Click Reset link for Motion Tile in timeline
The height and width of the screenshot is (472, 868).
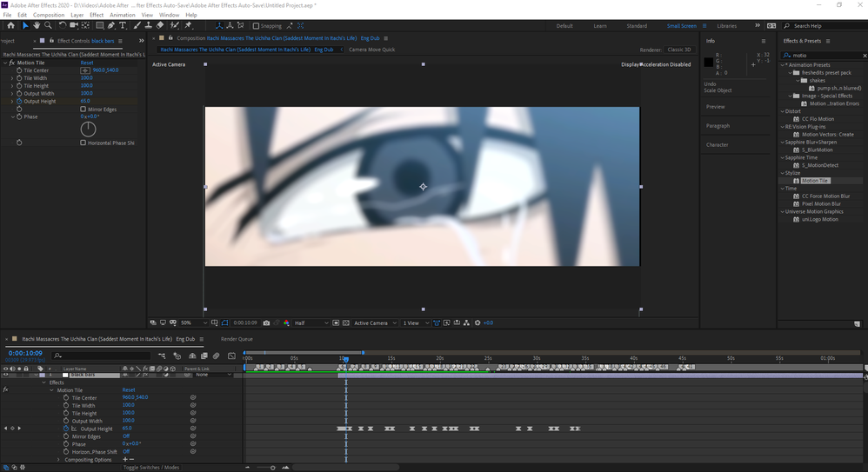click(129, 389)
